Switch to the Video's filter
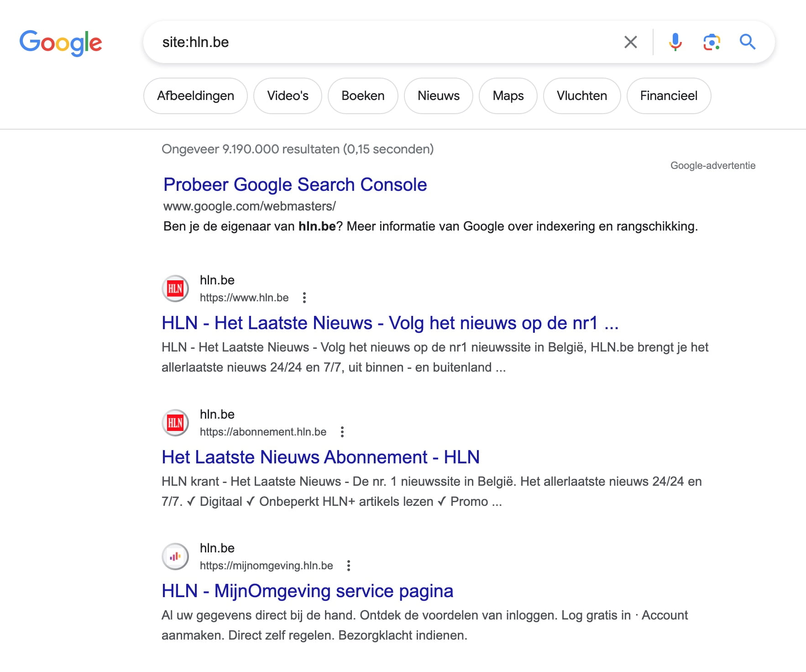 point(288,96)
